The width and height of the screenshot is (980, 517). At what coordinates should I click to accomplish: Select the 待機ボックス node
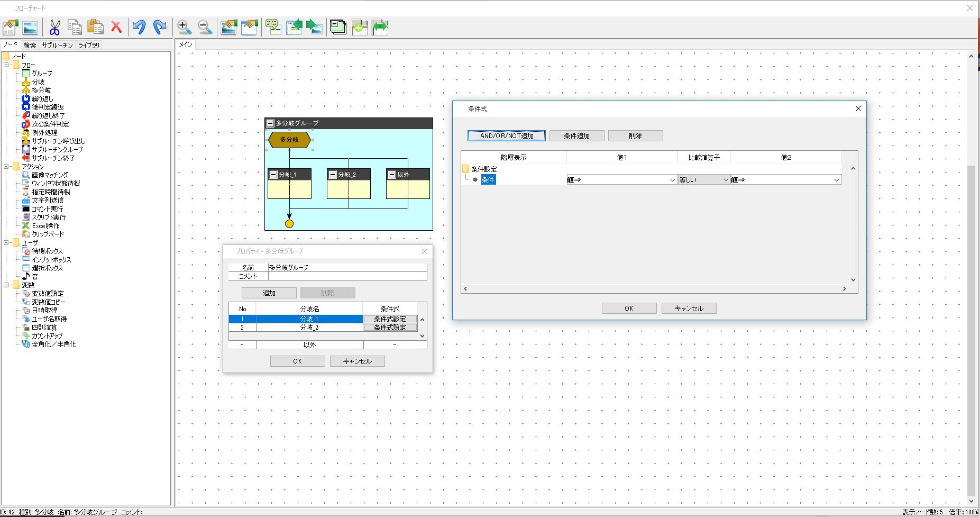[x=47, y=251]
